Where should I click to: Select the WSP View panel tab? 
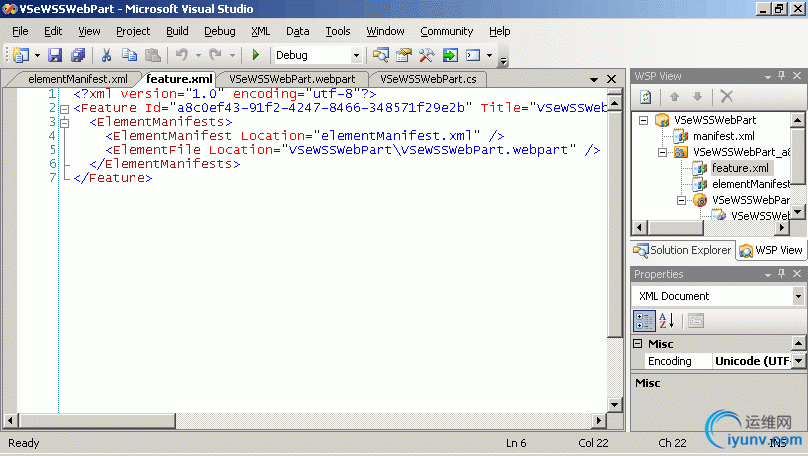(771, 250)
